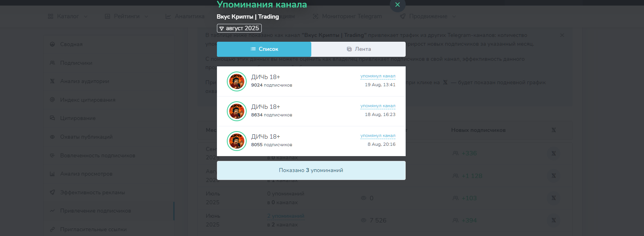Viewport: 644px width, 236px height.
Task: Dismiss the info notice with its X
Action: 562,35
